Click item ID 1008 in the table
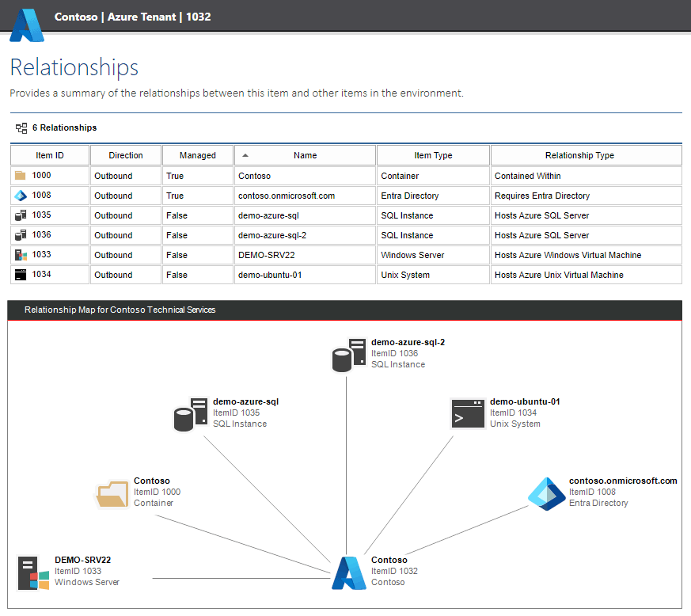This screenshot has width=691, height=616. [x=41, y=195]
